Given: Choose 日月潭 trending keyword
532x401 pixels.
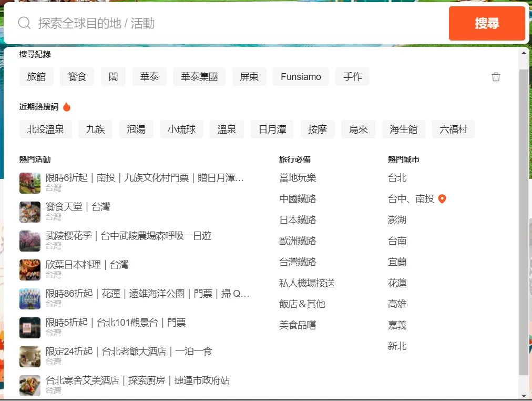Looking at the screenshot, I should click(x=272, y=129).
